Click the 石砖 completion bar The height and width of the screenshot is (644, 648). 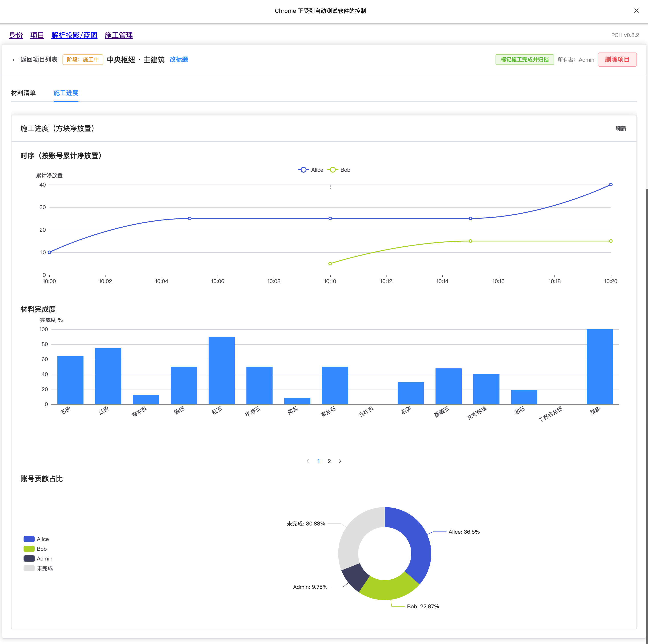pyautogui.click(x=70, y=380)
